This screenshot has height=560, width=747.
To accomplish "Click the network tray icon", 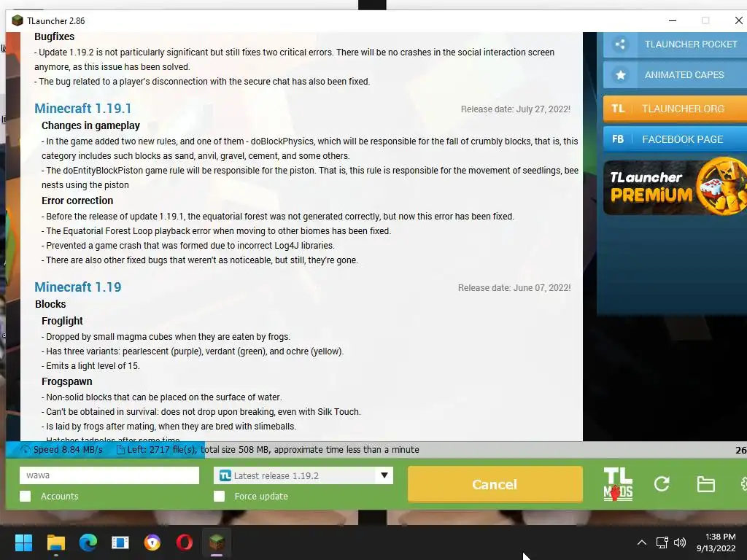I will pyautogui.click(x=662, y=542).
